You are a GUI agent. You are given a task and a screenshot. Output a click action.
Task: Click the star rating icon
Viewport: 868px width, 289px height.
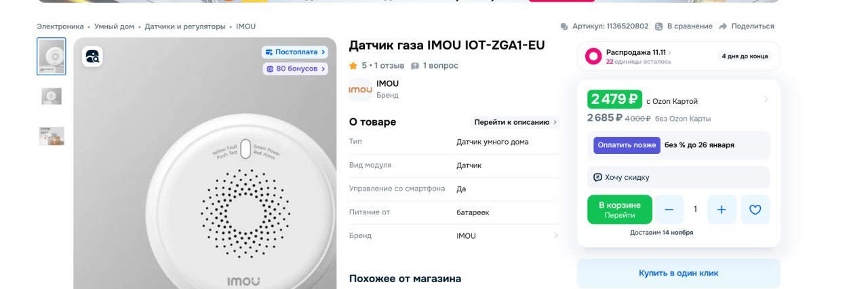coord(353,66)
